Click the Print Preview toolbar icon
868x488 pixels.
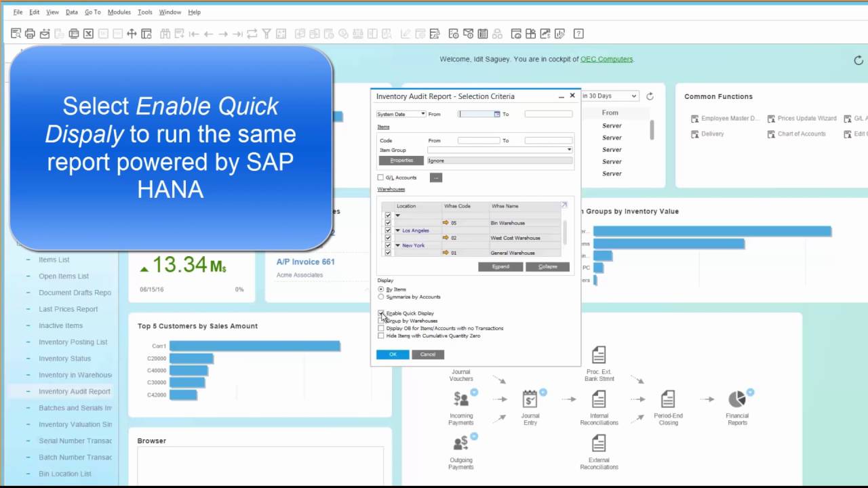16,33
